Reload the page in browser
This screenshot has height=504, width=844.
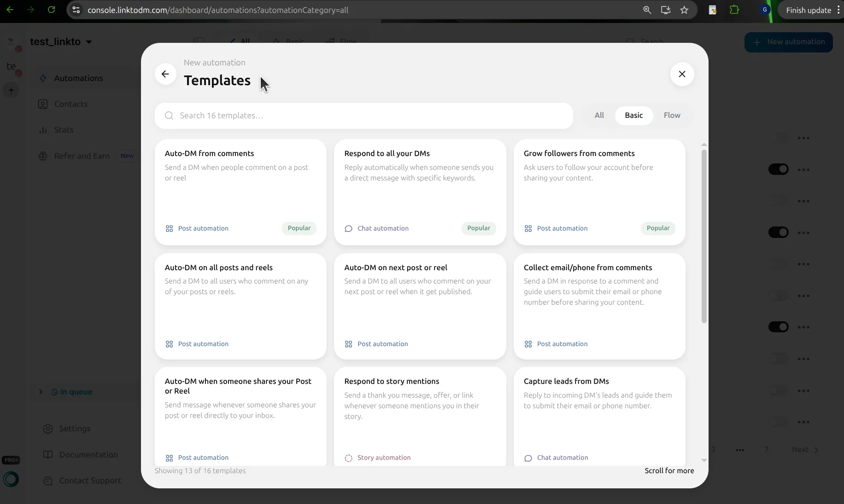coord(51,10)
